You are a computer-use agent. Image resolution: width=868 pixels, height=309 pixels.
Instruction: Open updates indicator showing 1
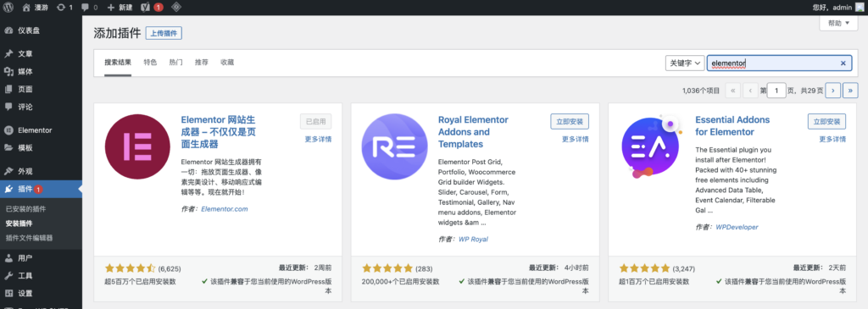click(64, 8)
